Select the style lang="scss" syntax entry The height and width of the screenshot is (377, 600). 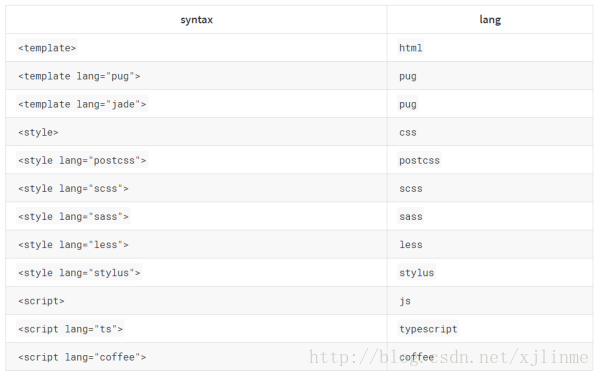click(73, 189)
